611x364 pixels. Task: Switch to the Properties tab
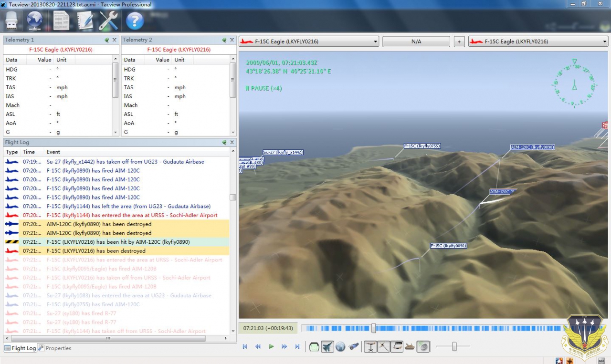55,348
